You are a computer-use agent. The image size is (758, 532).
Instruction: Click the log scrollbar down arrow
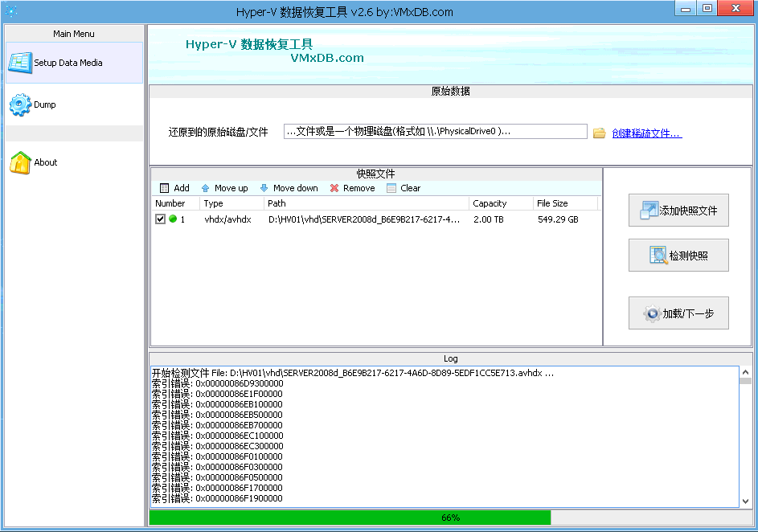tap(745, 501)
